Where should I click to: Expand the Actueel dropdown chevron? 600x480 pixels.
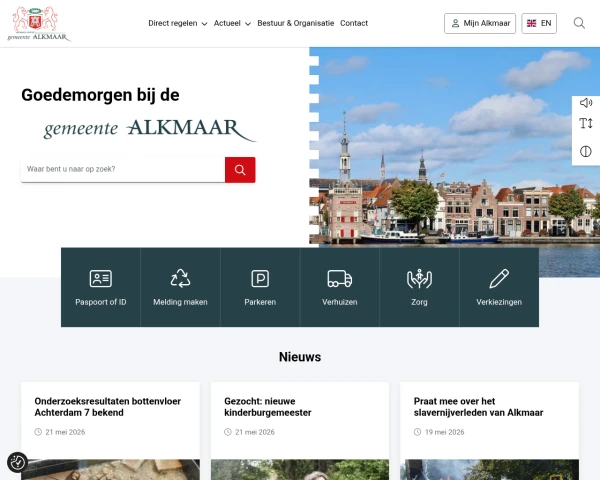[248, 24]
